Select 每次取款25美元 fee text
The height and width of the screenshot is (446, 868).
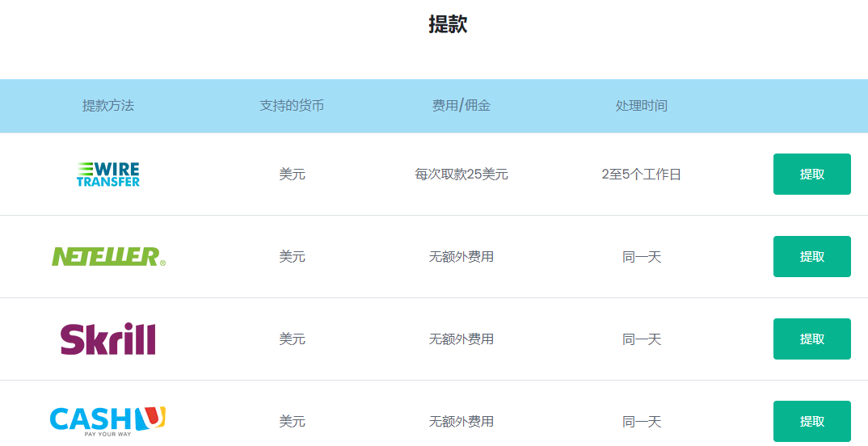tap(461, 175)
